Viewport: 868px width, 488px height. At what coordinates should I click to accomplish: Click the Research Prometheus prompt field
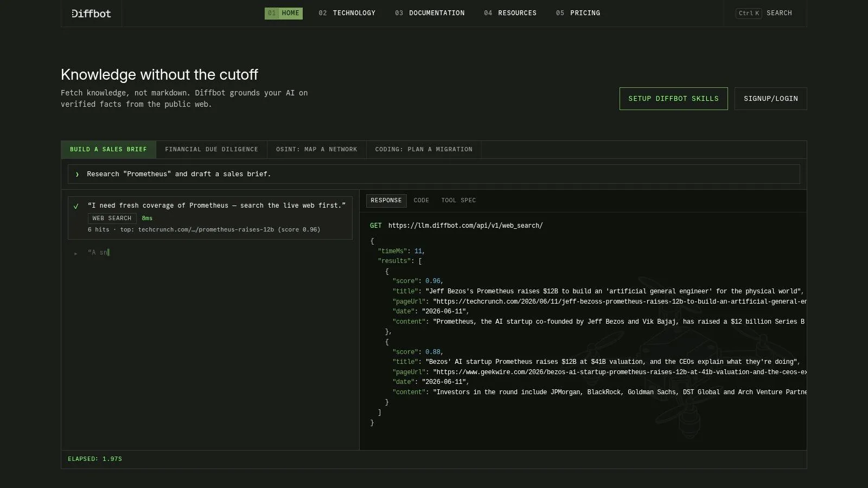click(x=434, y=174)
